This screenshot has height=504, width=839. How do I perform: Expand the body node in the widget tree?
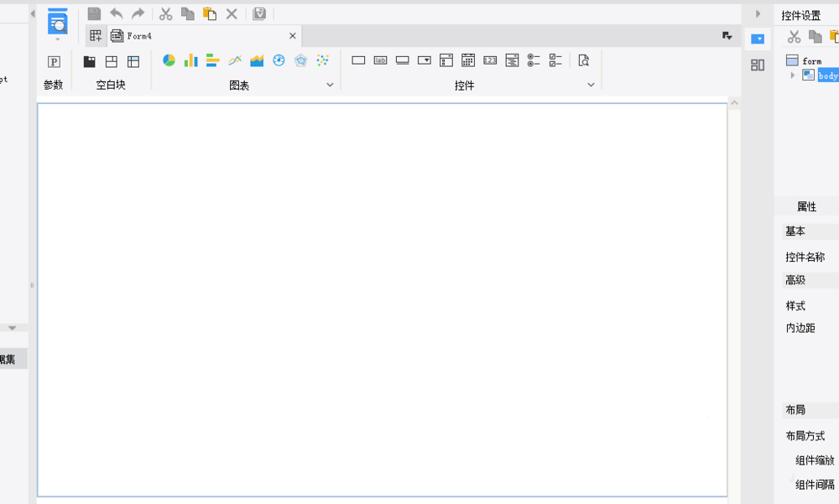(792, 75)
